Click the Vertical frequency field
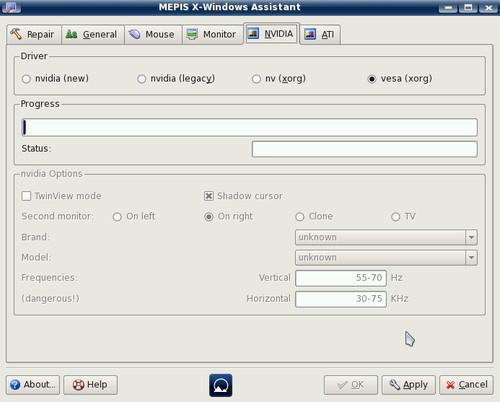The height and width of the screenshot is (402, 500). pyautogui.click(x=341, y=278)
